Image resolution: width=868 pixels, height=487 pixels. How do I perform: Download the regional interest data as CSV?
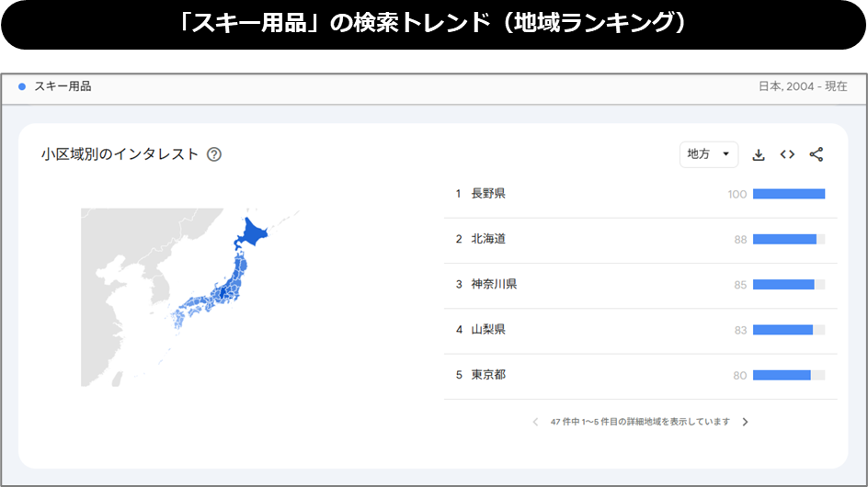(759, 154)
